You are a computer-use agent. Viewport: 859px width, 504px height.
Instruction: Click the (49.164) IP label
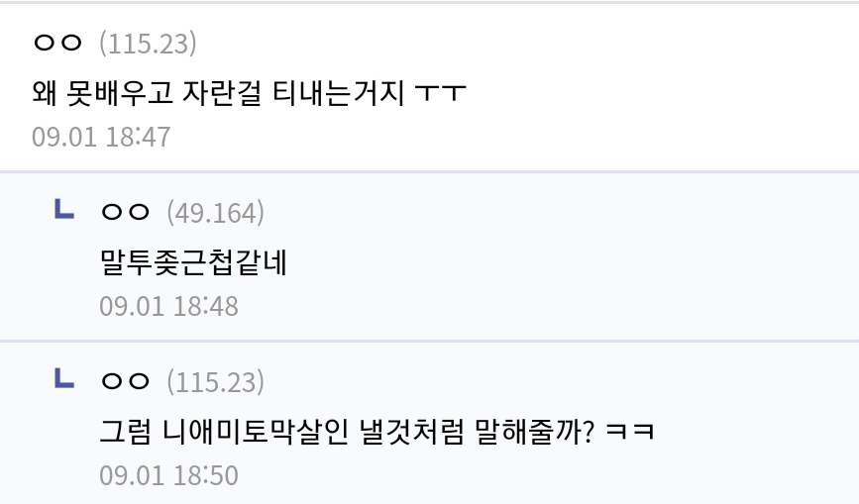click(215, 213)
